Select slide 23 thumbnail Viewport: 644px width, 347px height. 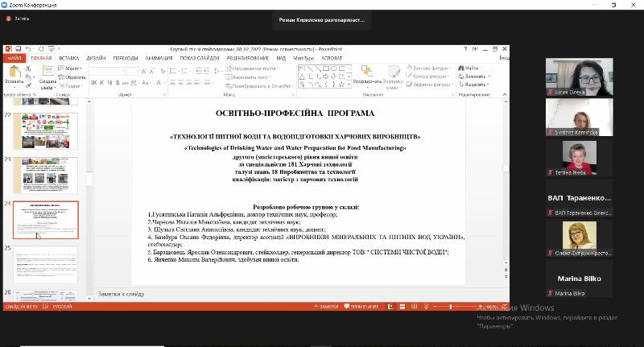click(45, 176)
